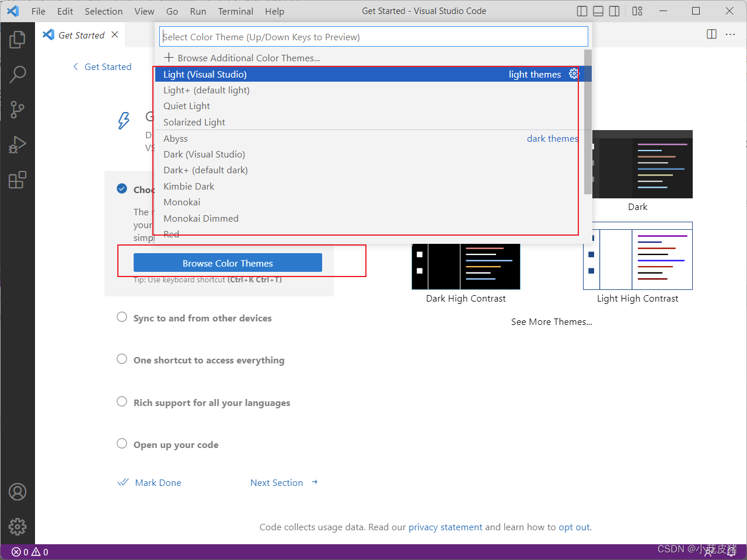747x560 pixels.
Task: Click the Get Started back chevron
Action: pyautogui.click(x=75, y=66)
